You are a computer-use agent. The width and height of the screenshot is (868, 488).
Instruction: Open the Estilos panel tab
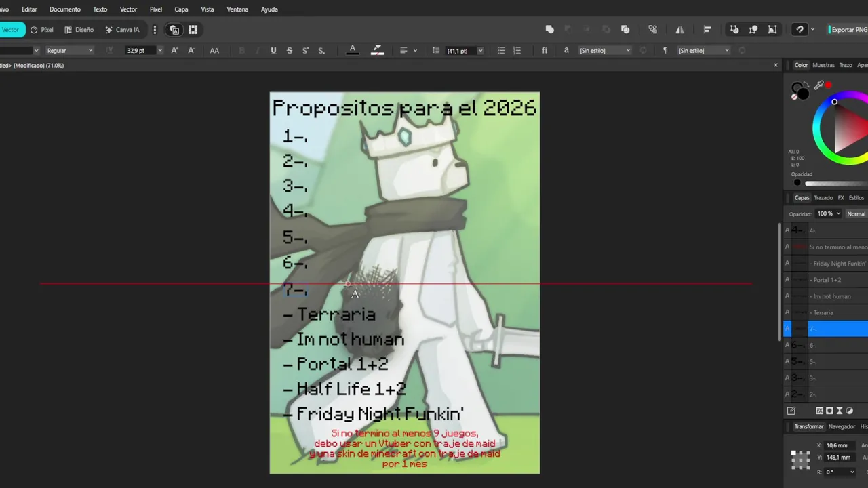coord(856,198)
